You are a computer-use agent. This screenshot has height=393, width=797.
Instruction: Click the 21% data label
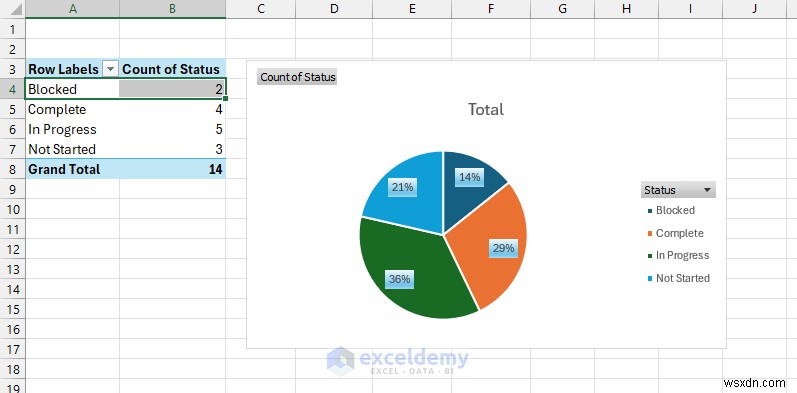[402, 187]
